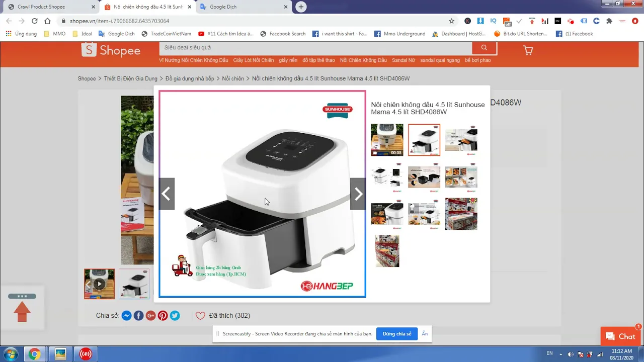Toggle the heart like icon
The height and width of the screenshot is (362, 644).
point(200,316)
